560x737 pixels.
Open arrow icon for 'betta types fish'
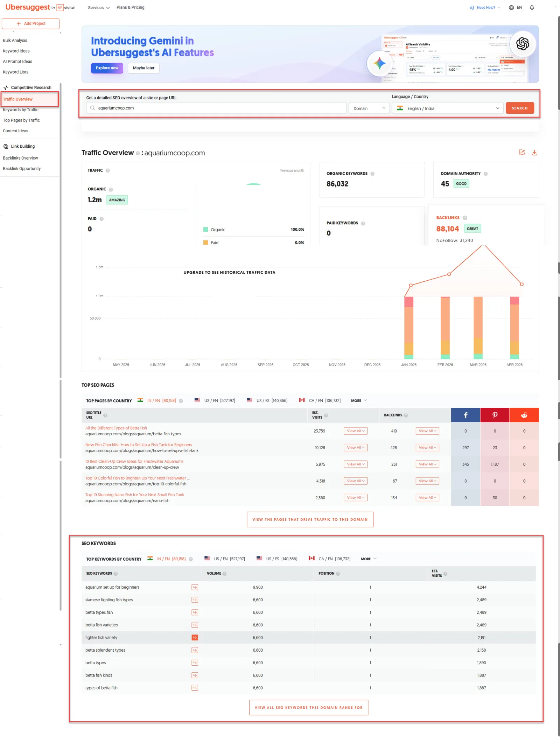195,612
